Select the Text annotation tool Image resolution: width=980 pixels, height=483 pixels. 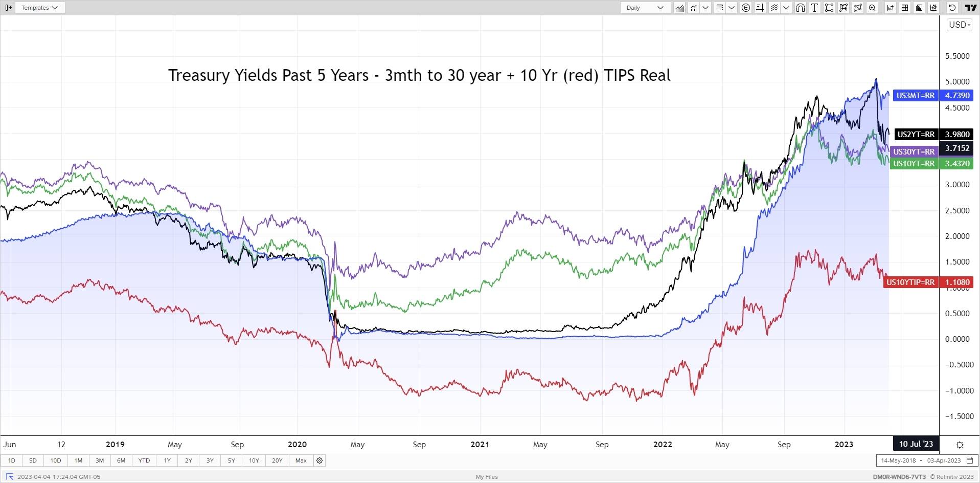pos(815,8)
